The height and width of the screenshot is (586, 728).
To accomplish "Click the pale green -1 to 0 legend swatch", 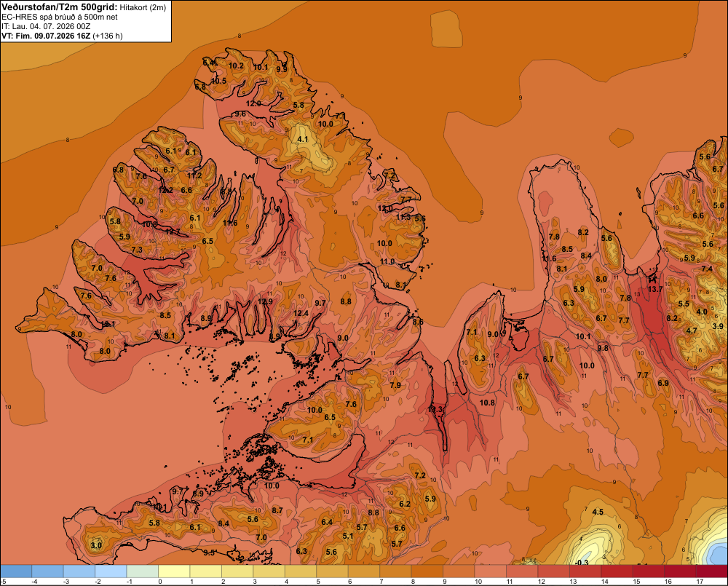I will coord(143,571).
